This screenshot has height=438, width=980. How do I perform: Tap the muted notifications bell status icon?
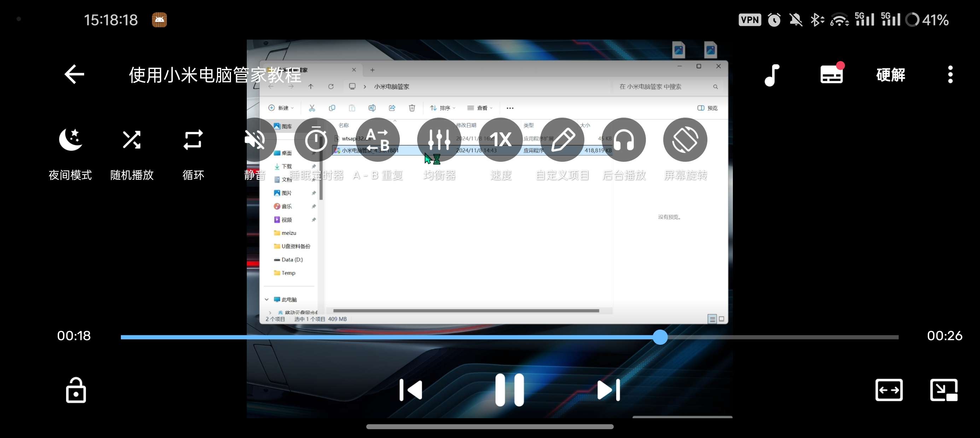click(795, 20)
